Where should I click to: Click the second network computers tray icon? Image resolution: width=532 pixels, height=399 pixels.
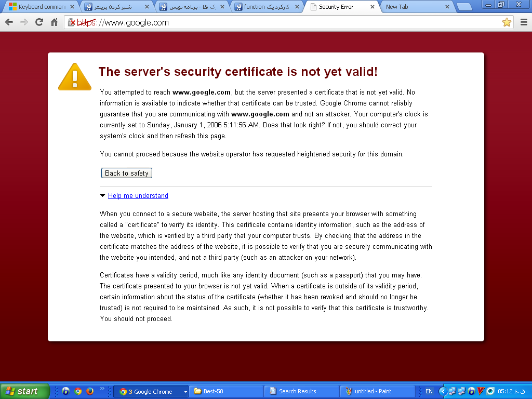coord(462,391)
